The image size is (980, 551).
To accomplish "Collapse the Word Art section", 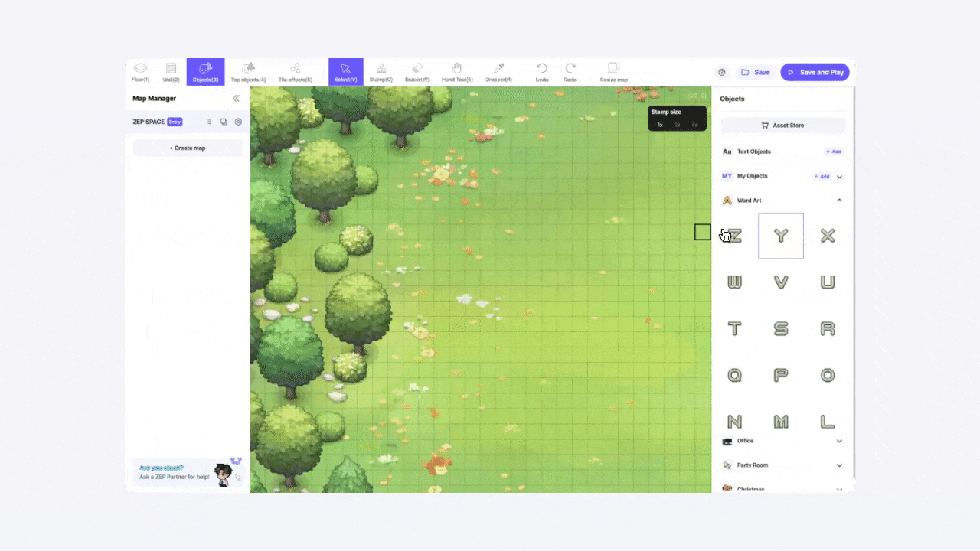I will (839, 201).
